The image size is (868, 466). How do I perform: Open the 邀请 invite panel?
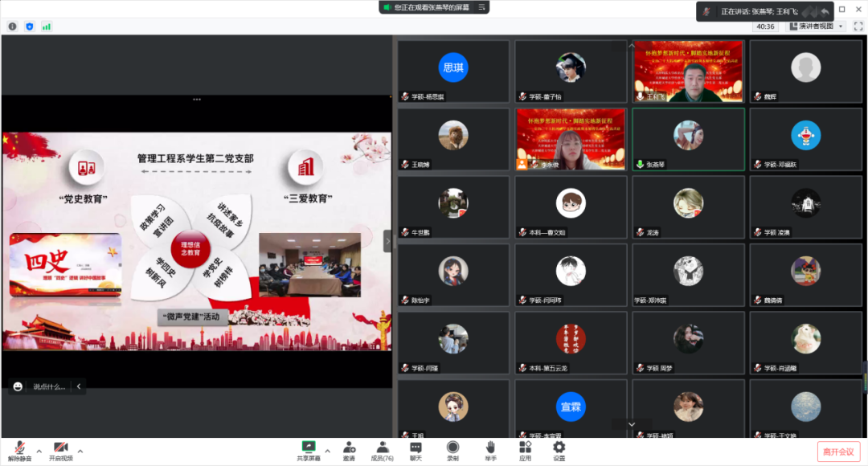click(x=349, y=448)
